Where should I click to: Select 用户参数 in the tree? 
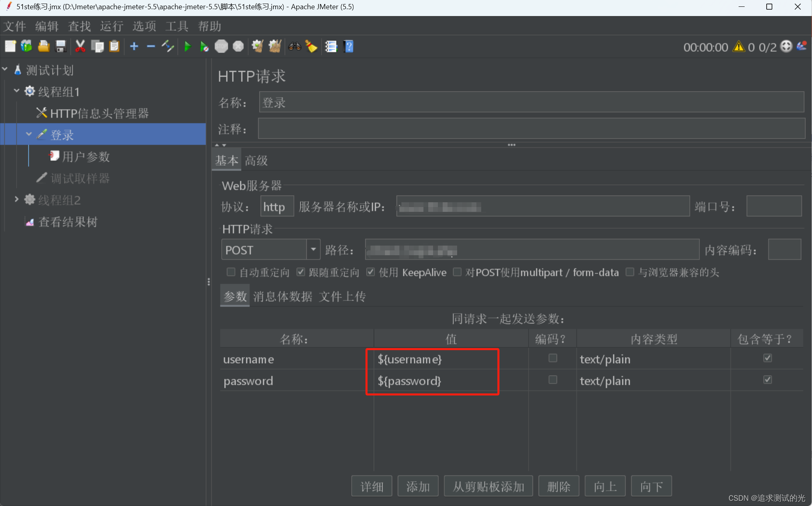[79, 156]
